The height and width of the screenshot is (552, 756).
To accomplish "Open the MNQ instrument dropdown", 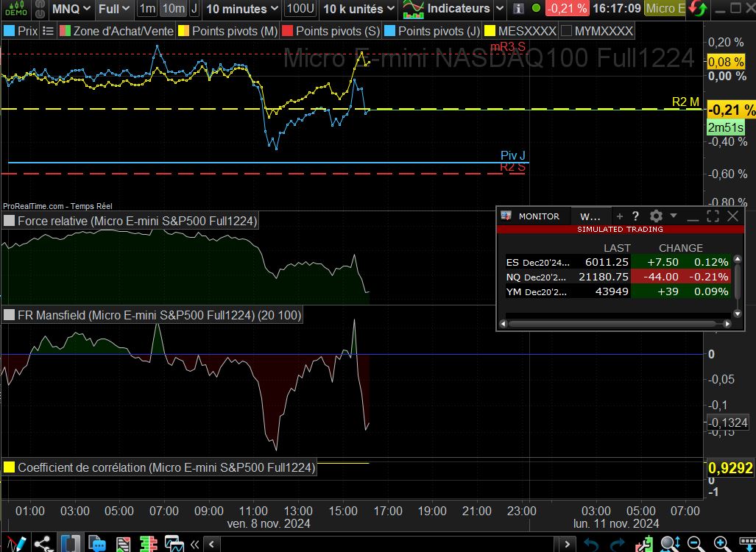I will (71, 9).
